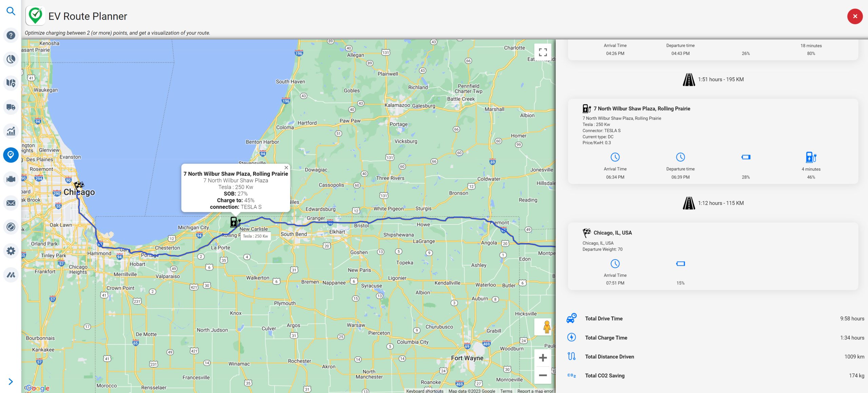
Task: Select the active EV route planner icon
Action: 11,155
